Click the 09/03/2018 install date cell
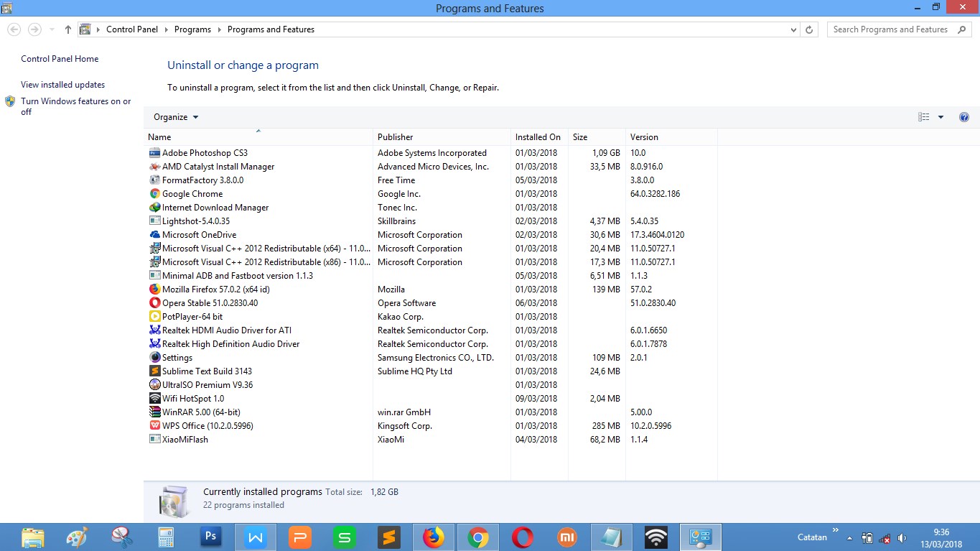This screenshot has width=980, height=551. (536, 399)
